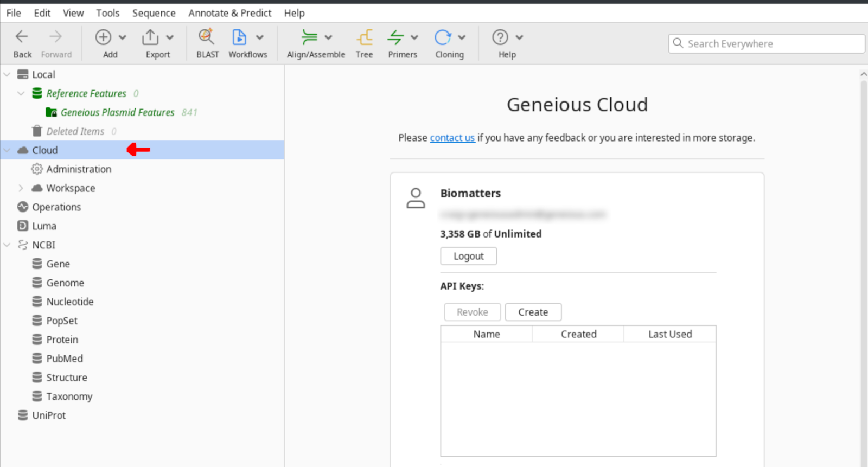868x467 pixels.
Task: Click the Revoke API key button
Action: pyautogui.click(x=473, y=312)
